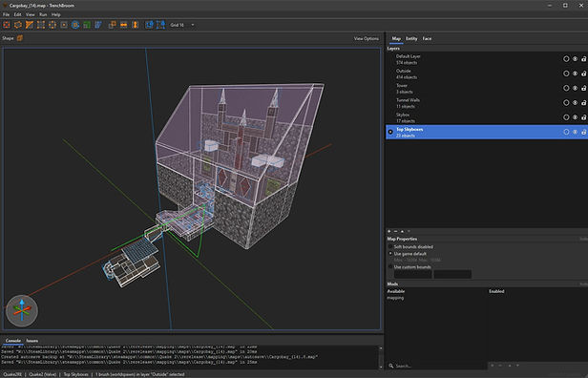This screenshot has width=588, height=378.
Task: Open the Edit menu
Action: click(x=17, y=14)
